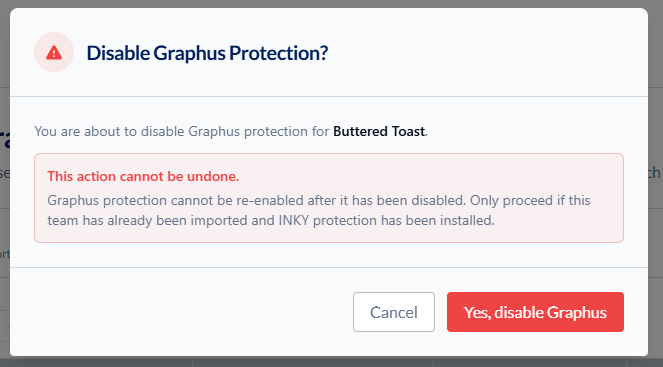
Task: Click the Disable Graphus Protection? dialog title
Action: [207, 53]
